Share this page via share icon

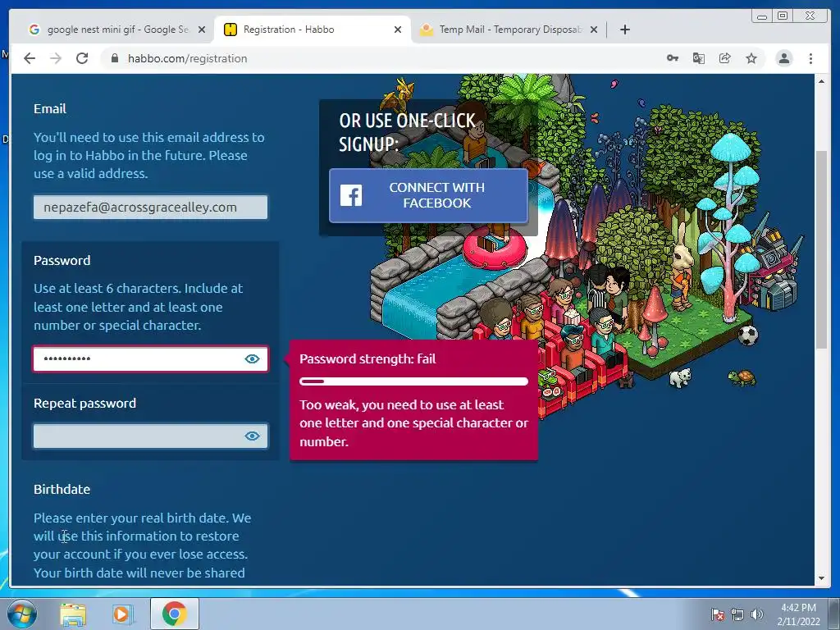point(725,58)
